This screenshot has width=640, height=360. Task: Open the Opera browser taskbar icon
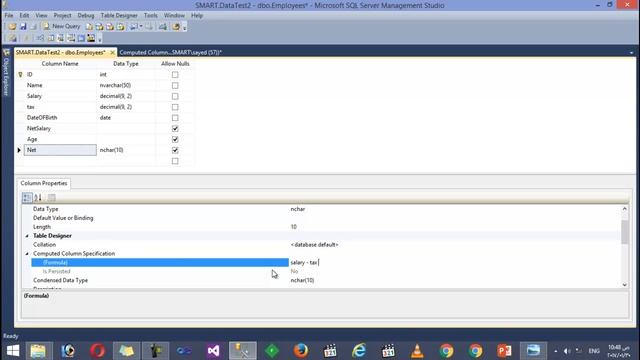[97, 351]
